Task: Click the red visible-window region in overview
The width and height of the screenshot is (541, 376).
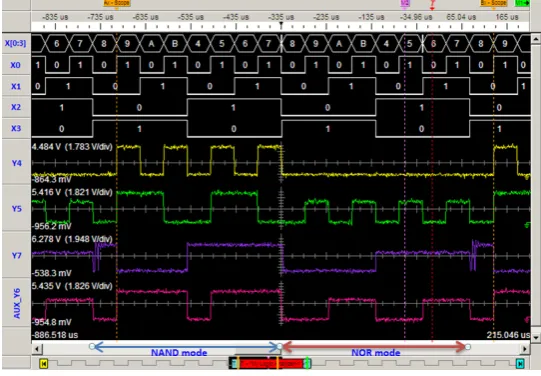Action: pyautogui.click(x=271, y=364)
